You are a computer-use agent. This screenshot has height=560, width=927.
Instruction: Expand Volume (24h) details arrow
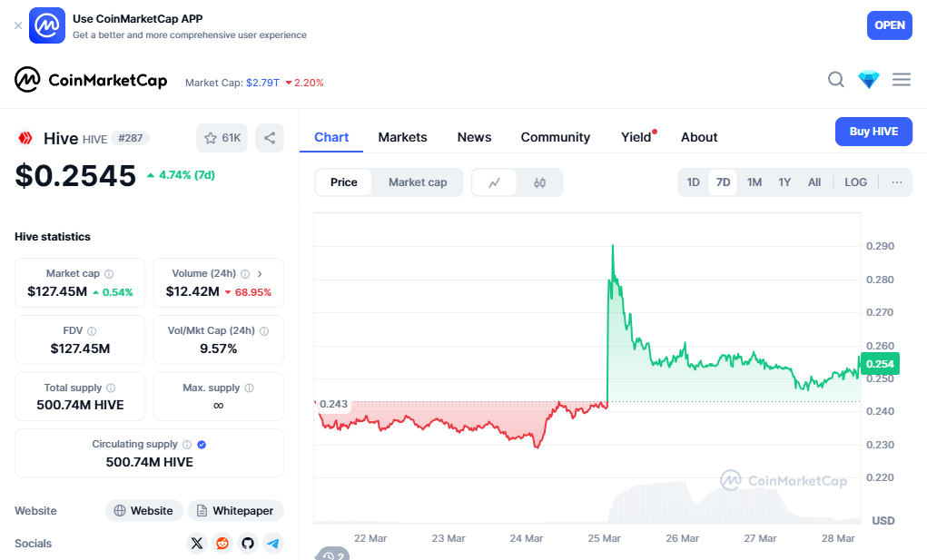tap(261, 273)
